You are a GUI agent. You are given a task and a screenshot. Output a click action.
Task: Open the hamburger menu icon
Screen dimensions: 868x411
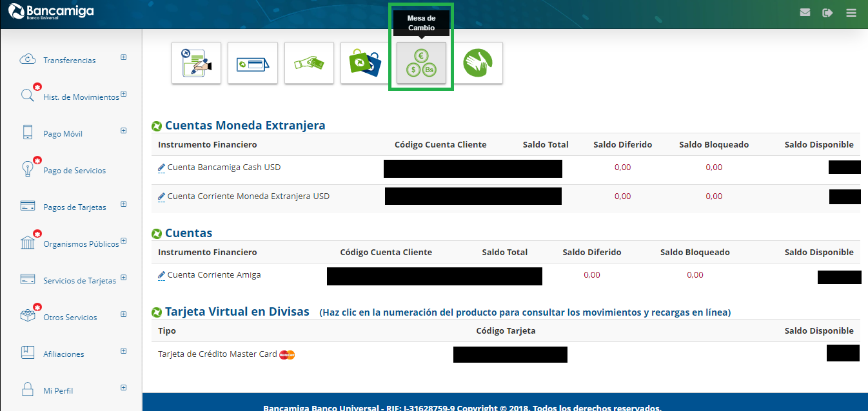[x=851, y=12]
